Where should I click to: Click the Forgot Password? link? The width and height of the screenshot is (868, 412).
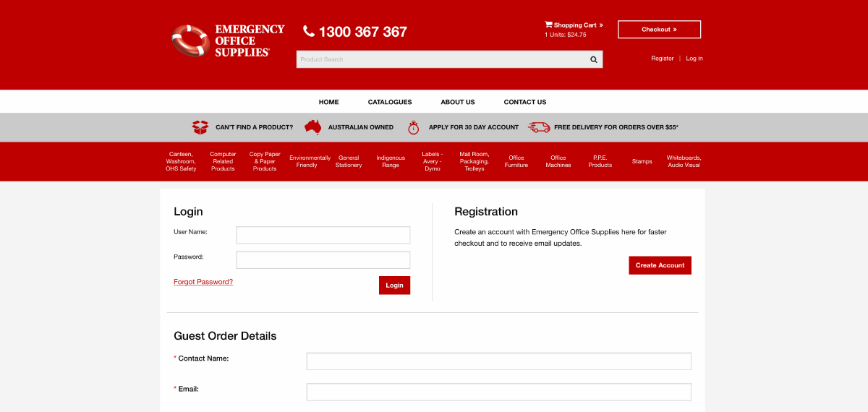(203, 282)
